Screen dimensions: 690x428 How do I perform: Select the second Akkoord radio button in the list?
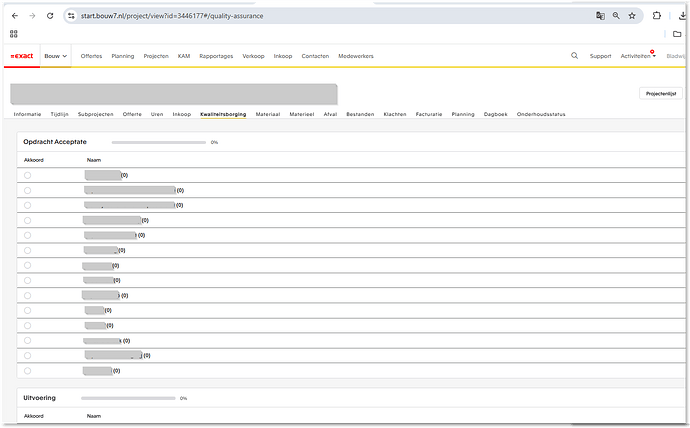[27, 190]
